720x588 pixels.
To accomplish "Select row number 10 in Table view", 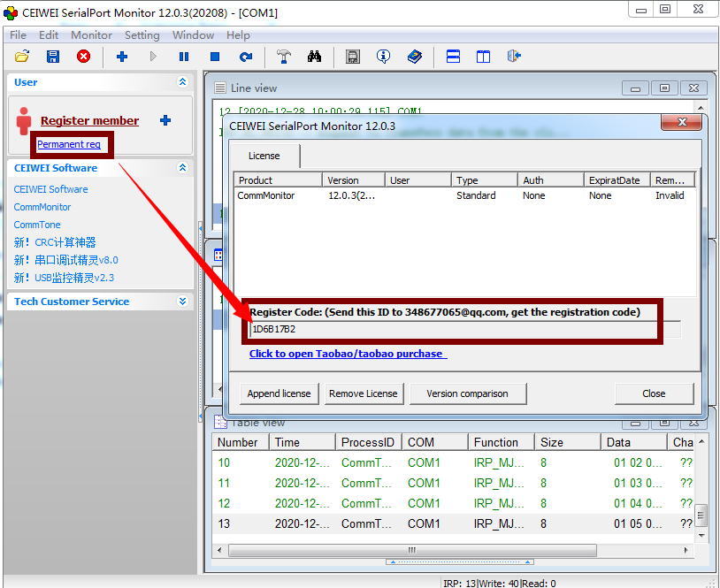I will point(454,462).
